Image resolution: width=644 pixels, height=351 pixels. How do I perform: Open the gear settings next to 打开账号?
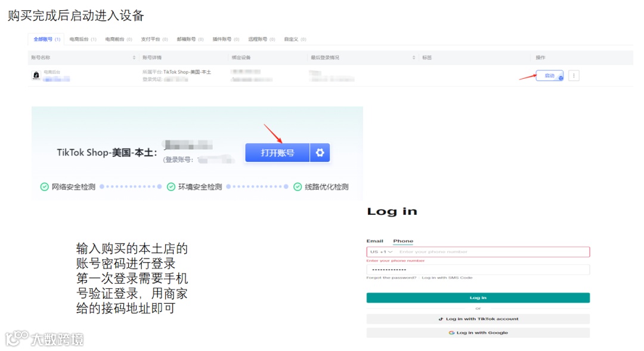tap(320, 153)
